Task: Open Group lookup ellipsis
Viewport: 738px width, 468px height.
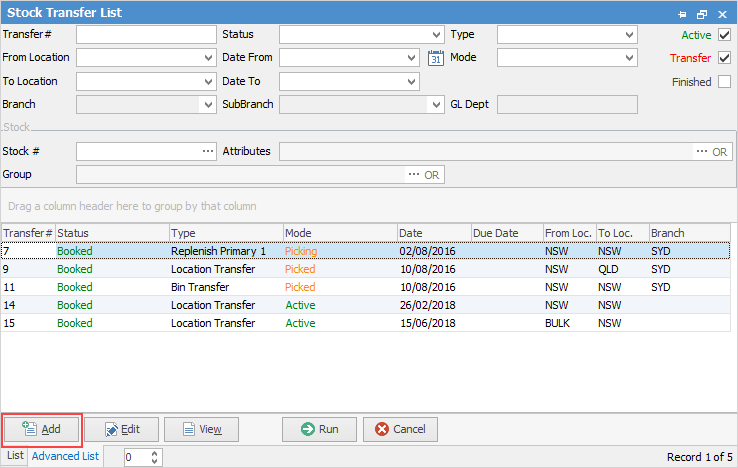Action: 414,174
